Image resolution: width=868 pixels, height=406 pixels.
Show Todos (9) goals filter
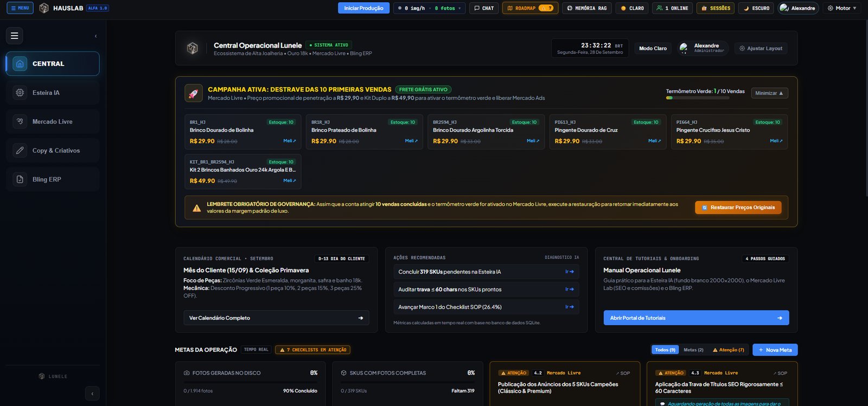coord(665,350)
